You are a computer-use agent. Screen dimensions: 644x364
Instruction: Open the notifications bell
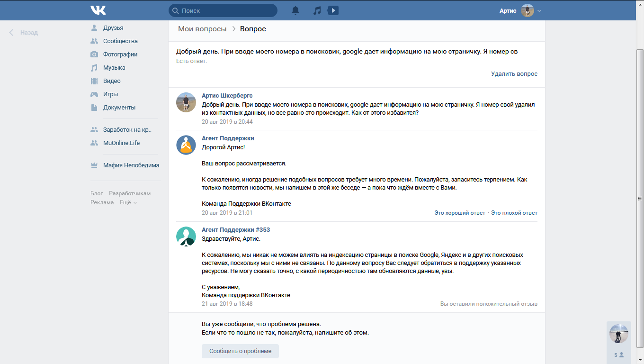click(295, 10)
